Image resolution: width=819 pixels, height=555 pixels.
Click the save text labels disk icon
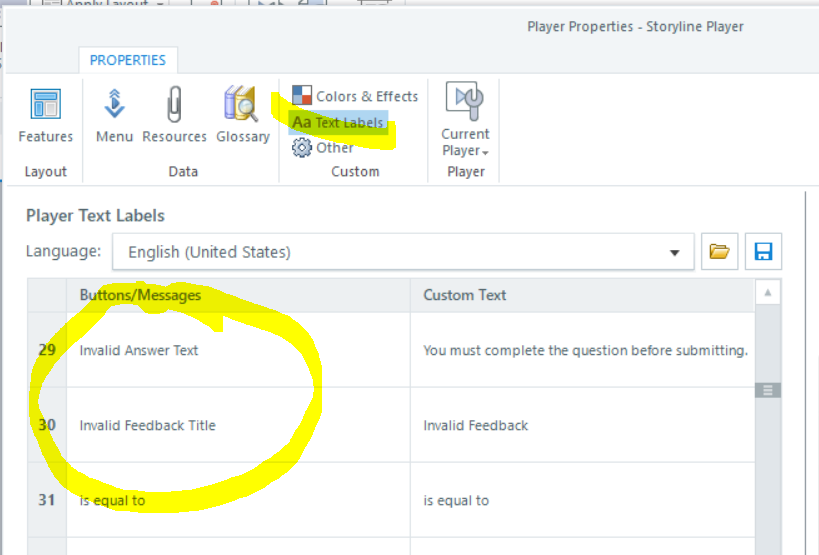763,252
